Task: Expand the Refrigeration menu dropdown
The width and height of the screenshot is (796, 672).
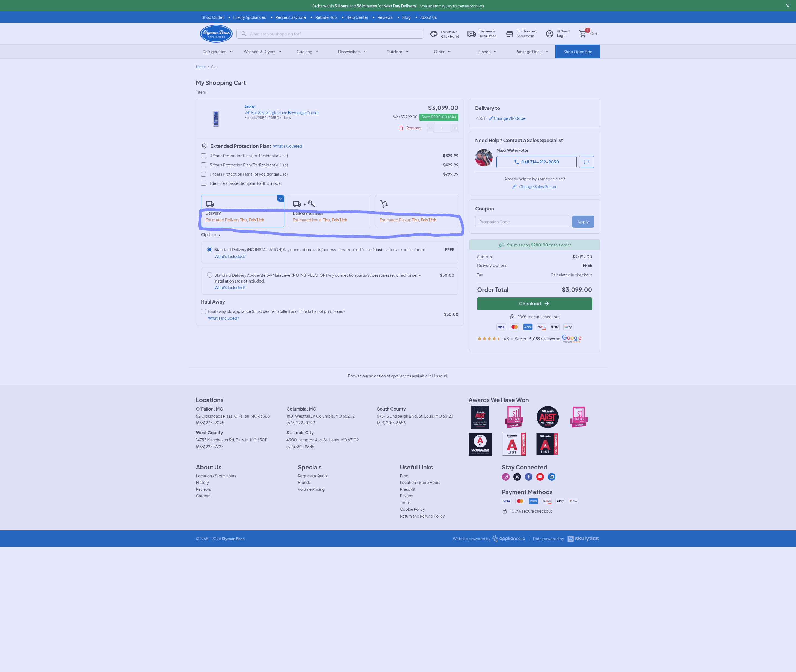Action: 218,52
